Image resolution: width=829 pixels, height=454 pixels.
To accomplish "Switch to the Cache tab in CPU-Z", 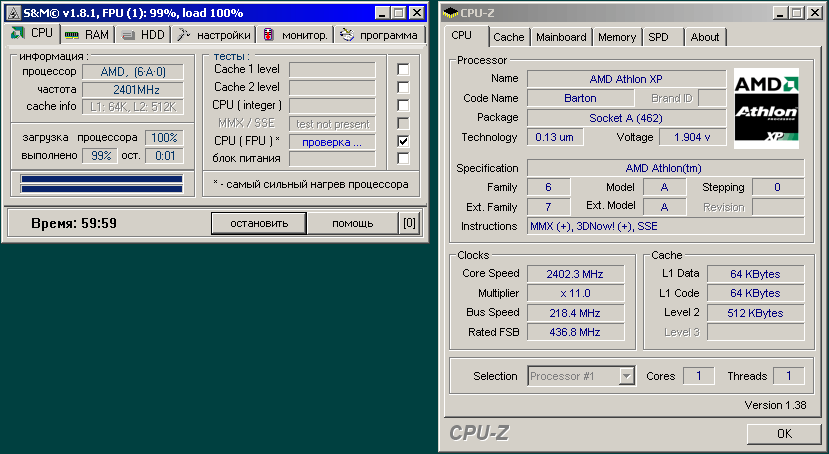I will click(509, 37).
